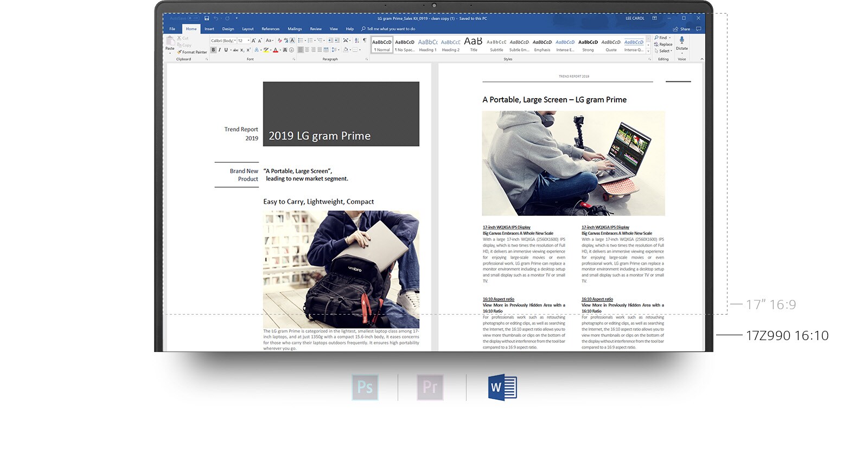Click the red Font Color button

click(x=276, y=50)
